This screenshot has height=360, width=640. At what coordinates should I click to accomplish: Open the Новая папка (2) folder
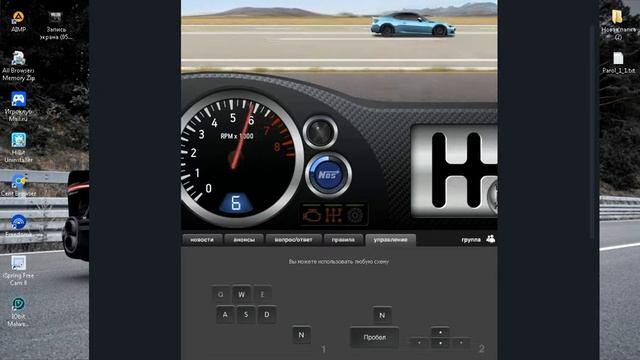coord(618,24)
